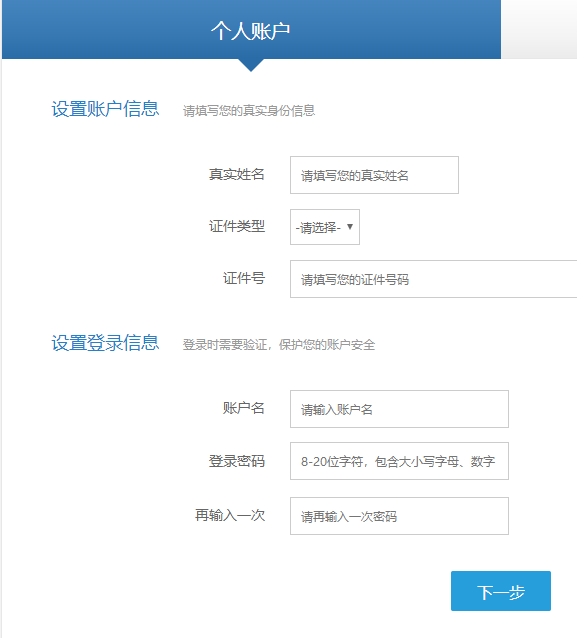
Task: Click the 证件号 field label
Action: (244, 278)
